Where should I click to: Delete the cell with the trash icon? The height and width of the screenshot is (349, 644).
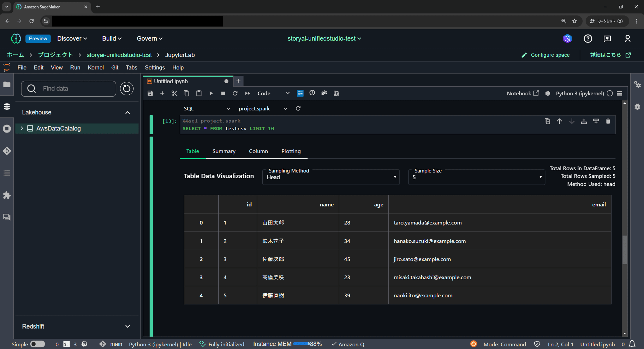(x=608, y=121)
